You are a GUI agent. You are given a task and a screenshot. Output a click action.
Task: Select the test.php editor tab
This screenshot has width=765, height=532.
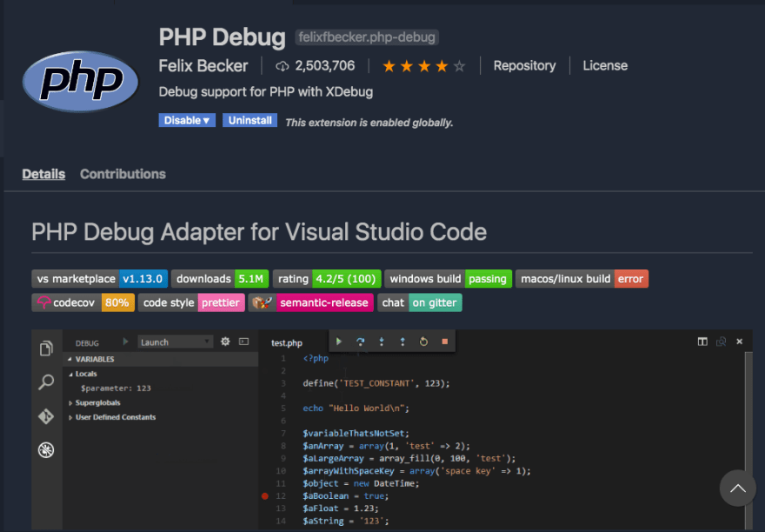pyautogui.click(x=287, y=343)
